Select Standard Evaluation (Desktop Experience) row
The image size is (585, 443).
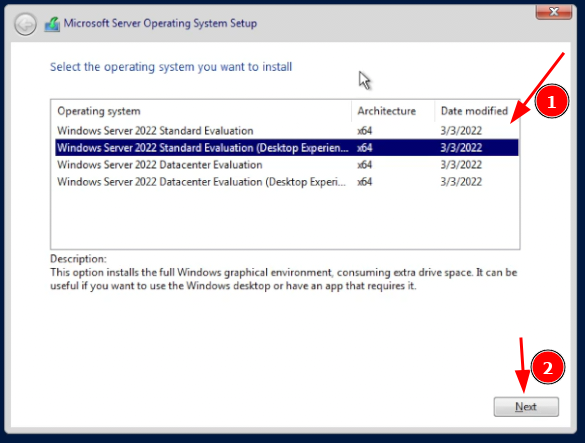point(287,148)
